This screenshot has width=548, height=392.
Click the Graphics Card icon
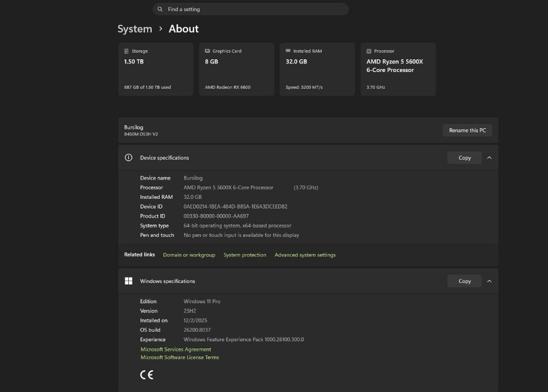207,51
